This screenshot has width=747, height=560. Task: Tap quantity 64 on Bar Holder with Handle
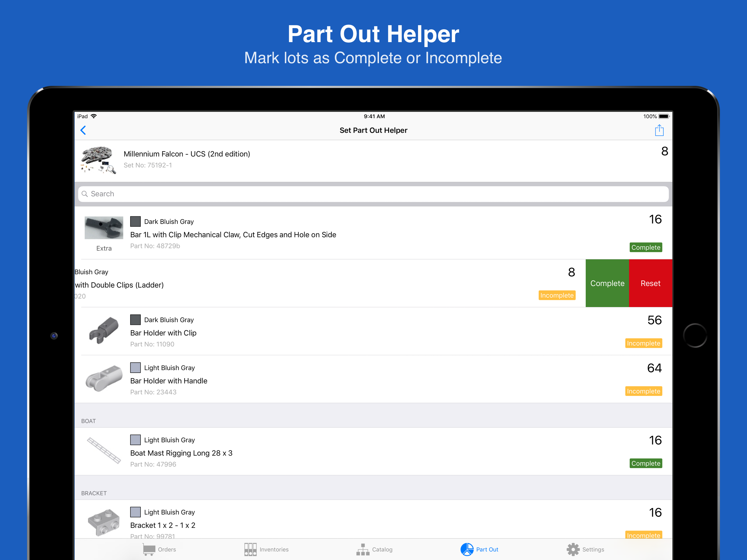pyautogui.click(x=654, y=368)
